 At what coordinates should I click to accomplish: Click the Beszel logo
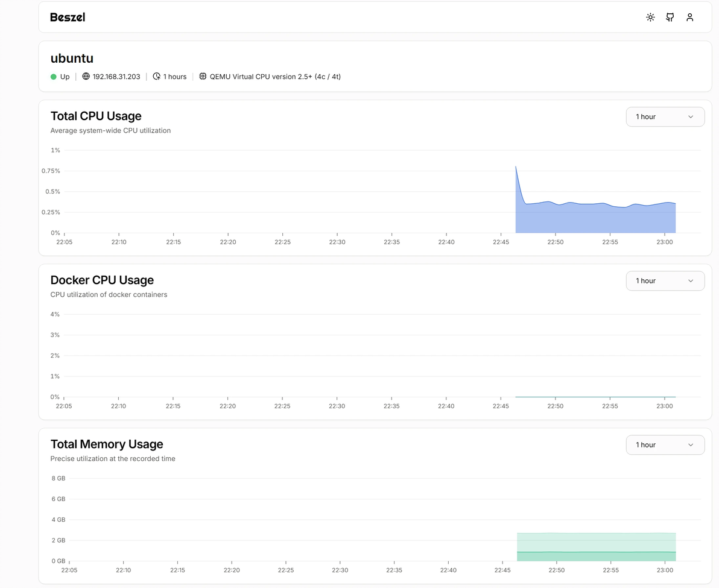(x=68, y=17)
